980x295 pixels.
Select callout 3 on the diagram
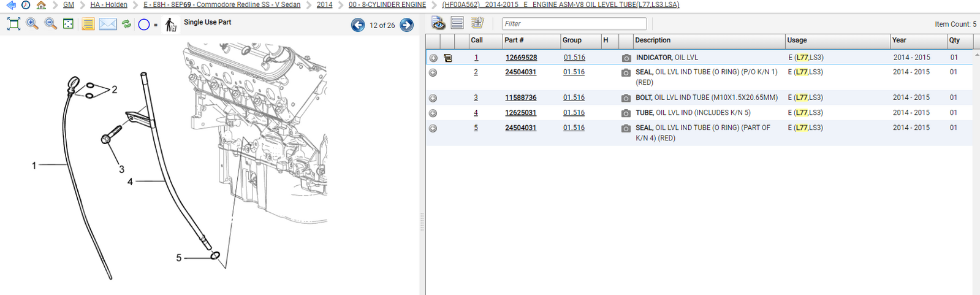pos(121,170)
